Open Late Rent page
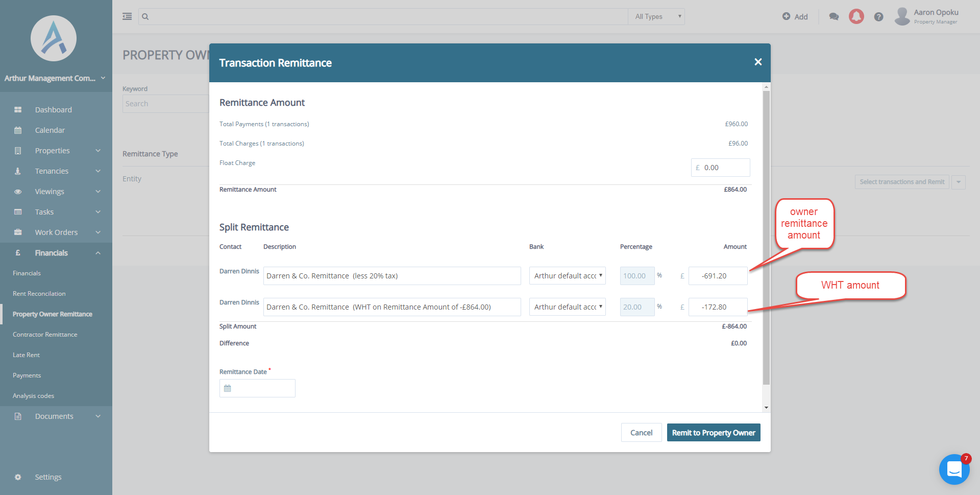 pyautogui.click(x=26, y=355)
